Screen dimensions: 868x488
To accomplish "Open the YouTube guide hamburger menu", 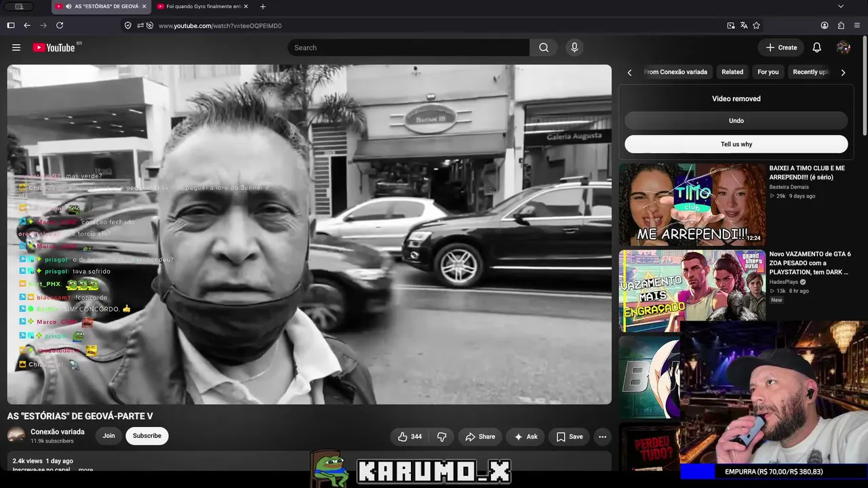I will (16, 47).
